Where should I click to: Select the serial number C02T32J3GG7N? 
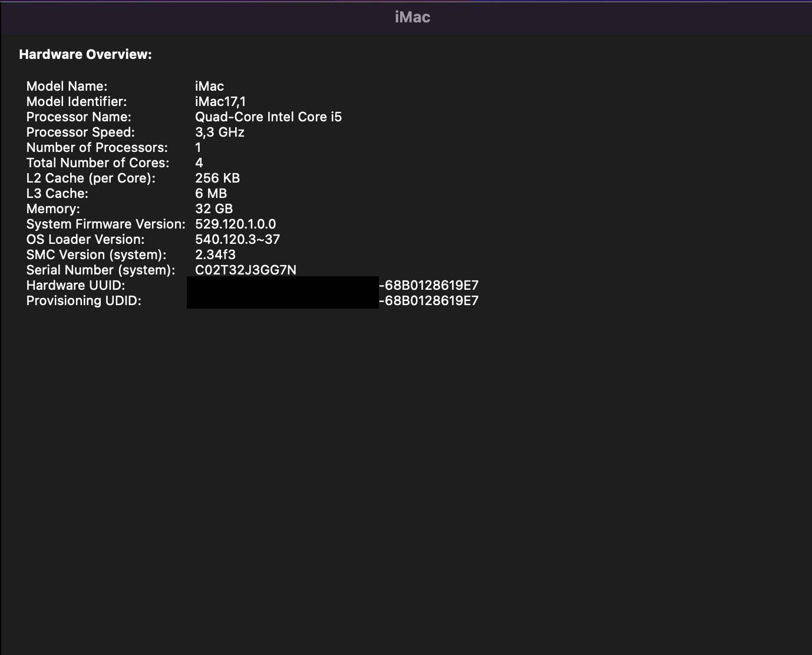point(245,270)
